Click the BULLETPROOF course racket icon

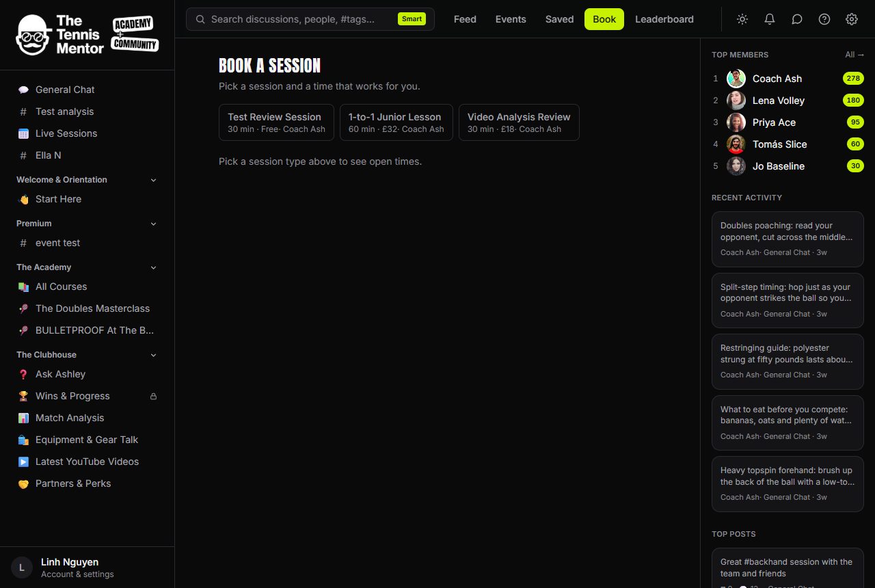click(x=23, y=330)
